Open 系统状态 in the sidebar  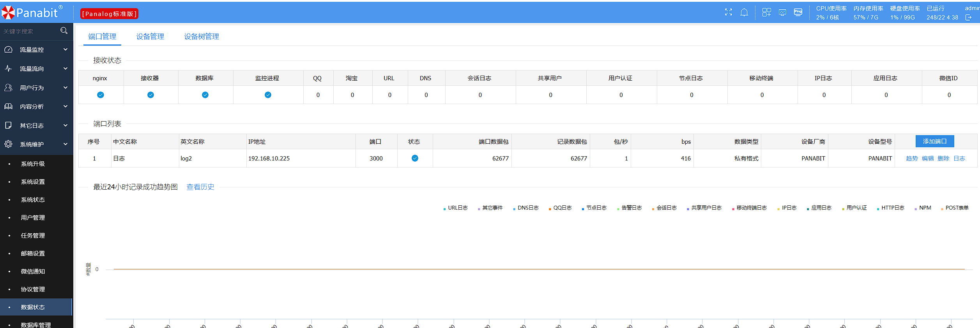coord(33,199)
